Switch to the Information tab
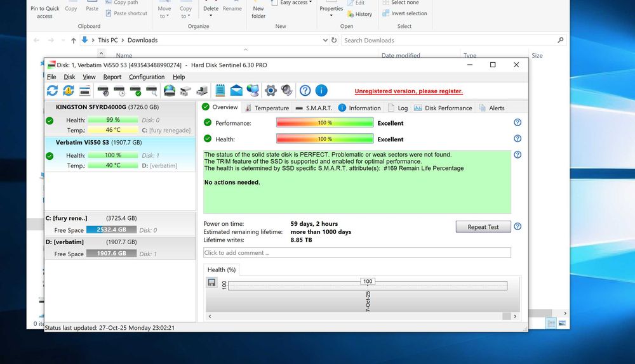 point(359,108)
